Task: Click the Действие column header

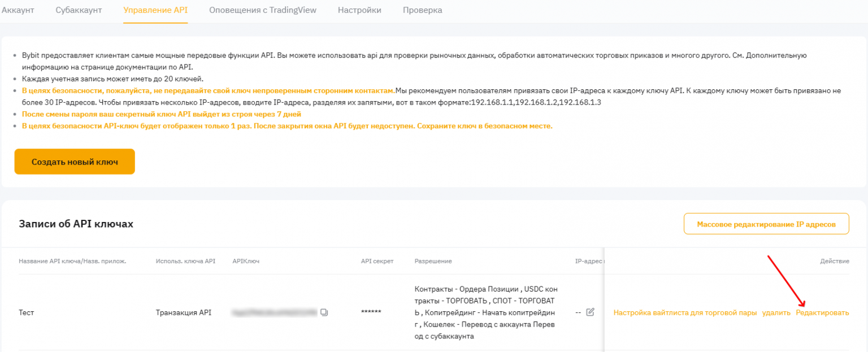Action: coord(834,261)
